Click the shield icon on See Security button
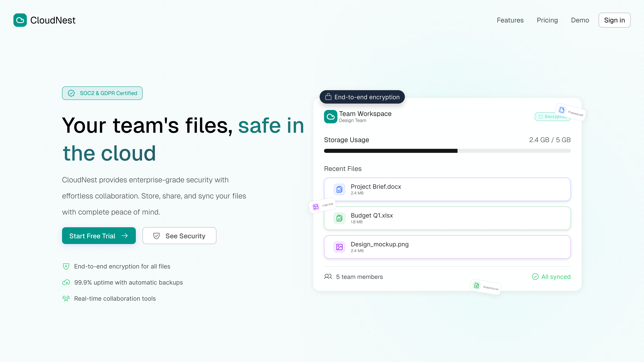 [x=156, y=236]
